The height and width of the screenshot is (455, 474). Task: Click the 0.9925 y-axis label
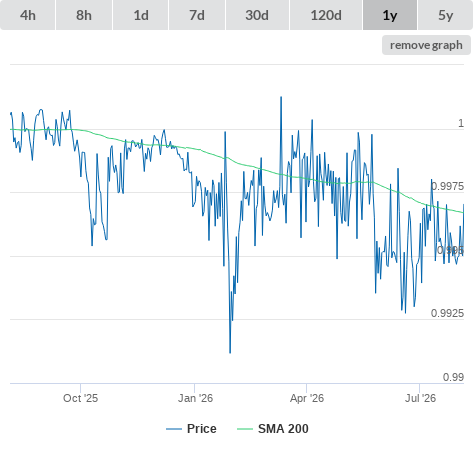[x=447, y=313]
